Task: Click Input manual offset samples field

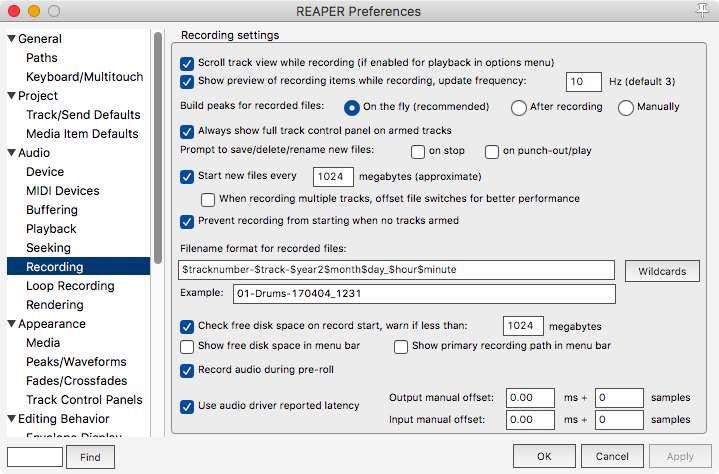Action: tap(619, 420)
